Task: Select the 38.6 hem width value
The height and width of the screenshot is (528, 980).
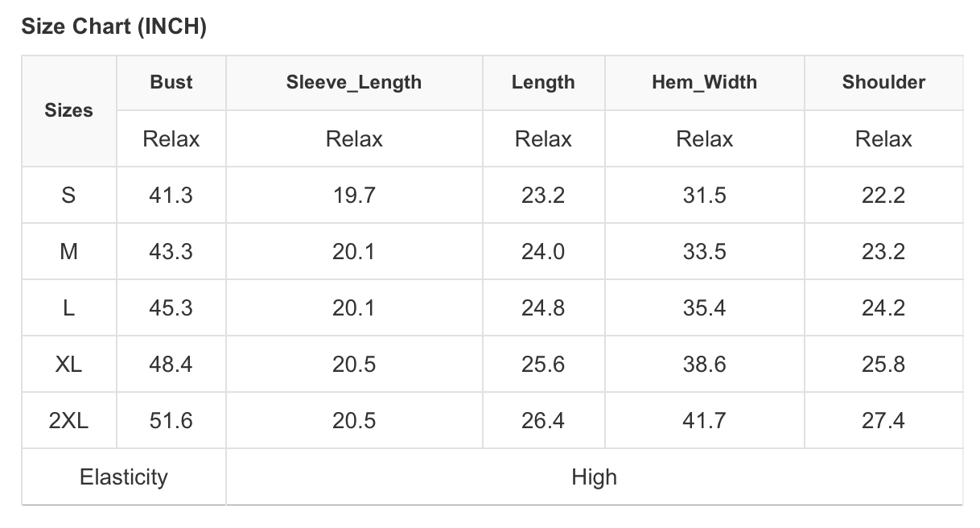Action: point(704,364)
